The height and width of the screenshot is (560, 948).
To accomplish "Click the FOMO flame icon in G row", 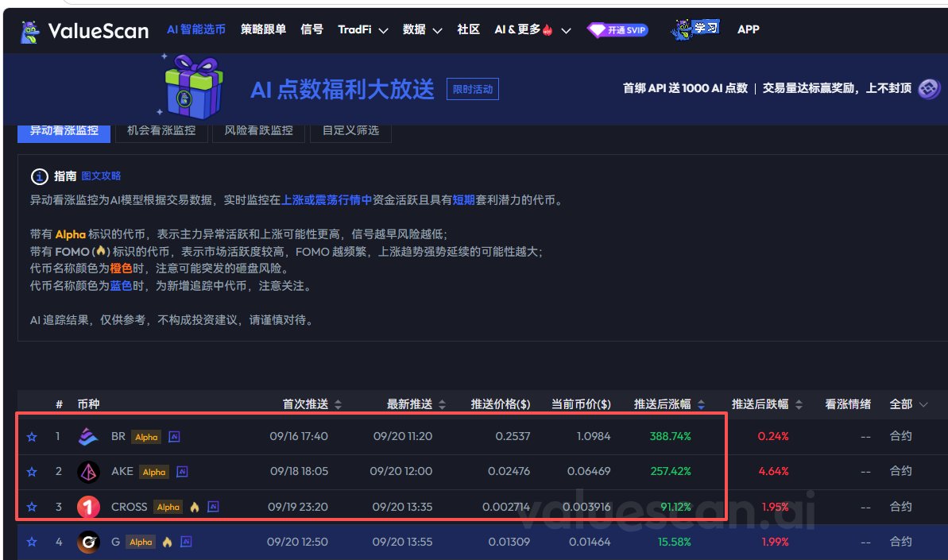I will pos(168,542).
